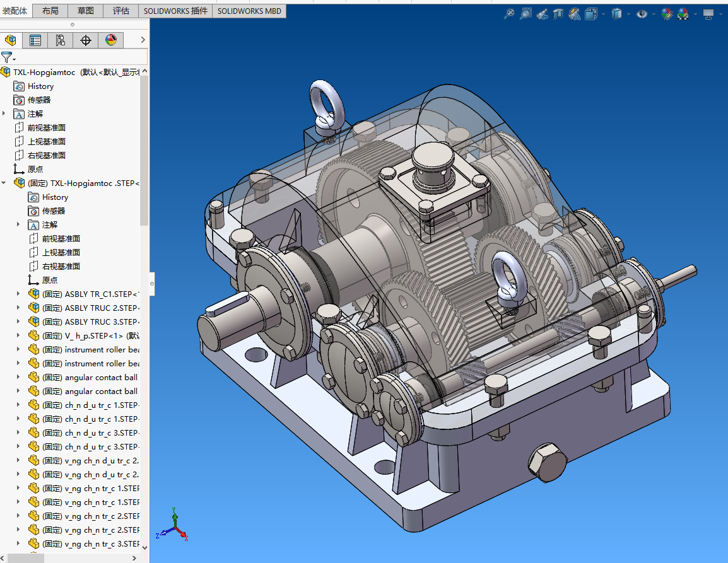Image resolution: width=728 pixels, height=563 pixels.
Task: Open the DimXpertManager crosshair tab
Action: (86, 41)
